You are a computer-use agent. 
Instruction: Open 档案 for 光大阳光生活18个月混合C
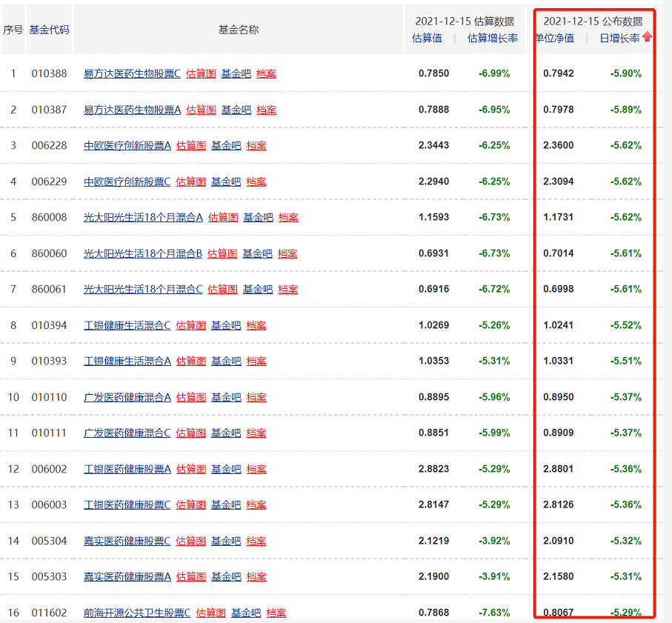288,289
